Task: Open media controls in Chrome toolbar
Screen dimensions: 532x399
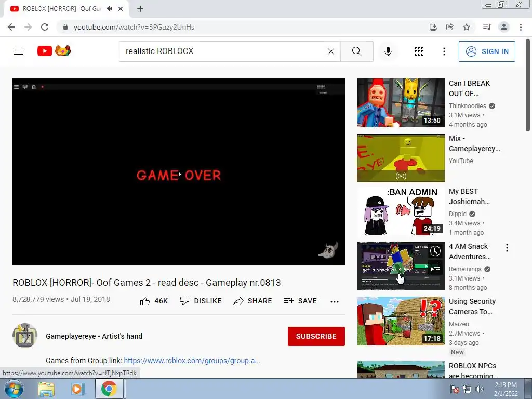Action: pyautogui.click(x=487, y=27)
